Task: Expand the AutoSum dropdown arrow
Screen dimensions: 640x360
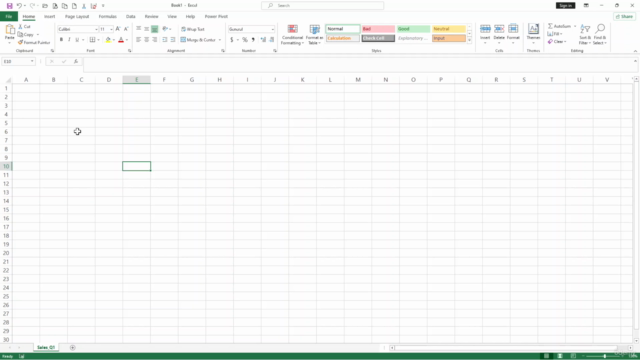Action: [x=575, y=26]
